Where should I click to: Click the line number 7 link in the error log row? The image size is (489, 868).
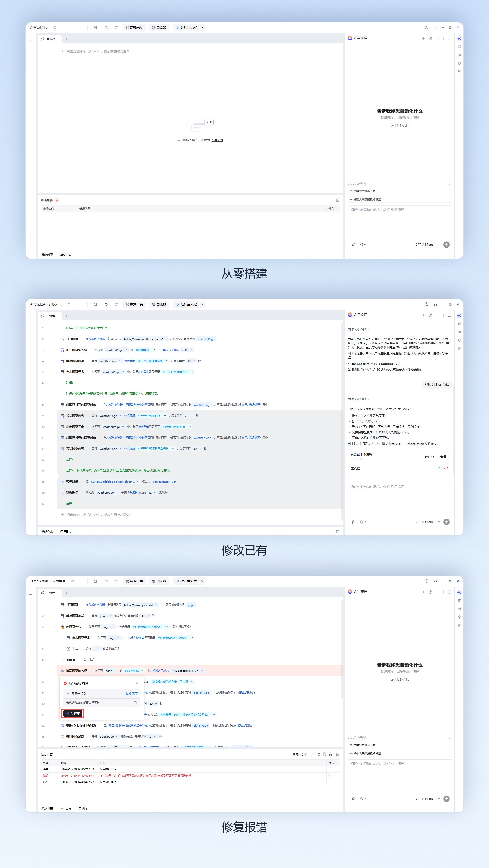click(x=329, y=775)
